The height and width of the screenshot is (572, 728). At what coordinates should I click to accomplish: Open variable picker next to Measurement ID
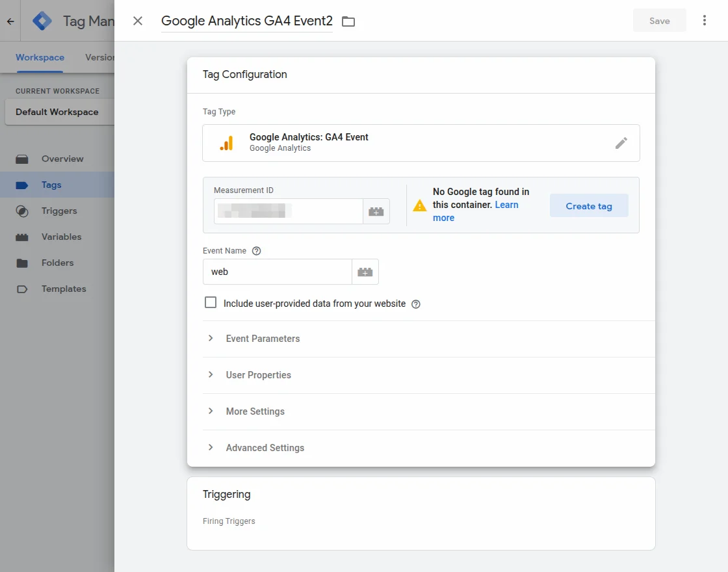(376, 211)
